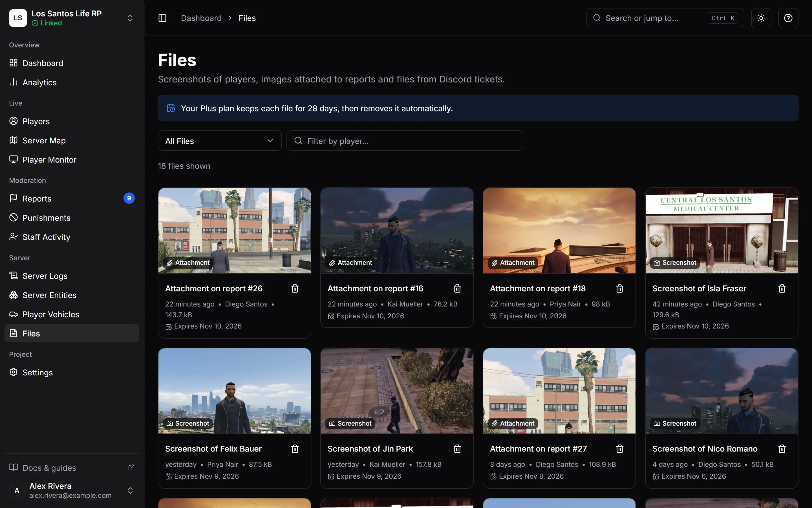The height and width of the screenshot is (508, 812).
Task: Open Server Logs page
Action: pos(72,276)
